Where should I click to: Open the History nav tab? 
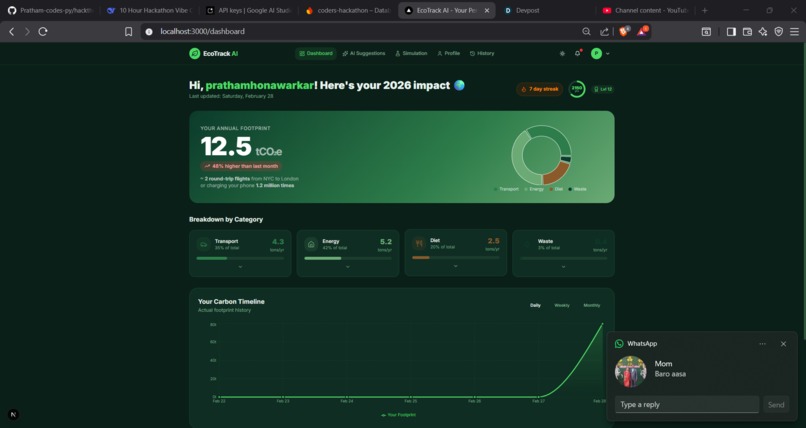(x=482, y=53)
